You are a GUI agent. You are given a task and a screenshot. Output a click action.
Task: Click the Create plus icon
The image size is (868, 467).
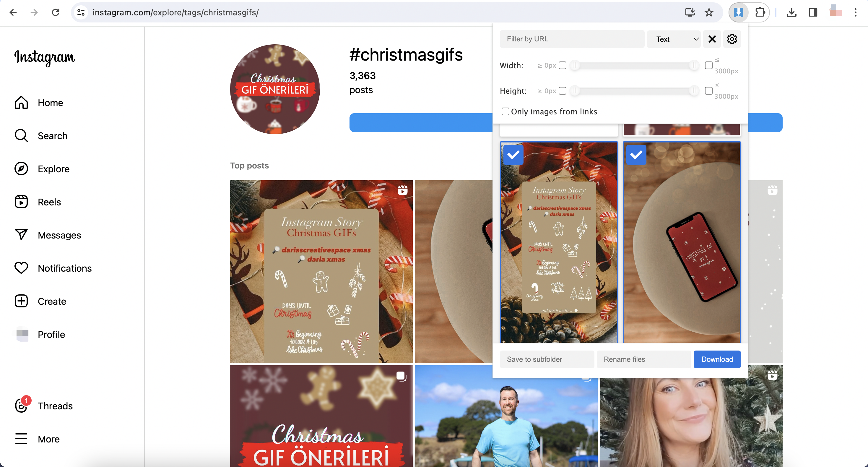click(21, 301)
